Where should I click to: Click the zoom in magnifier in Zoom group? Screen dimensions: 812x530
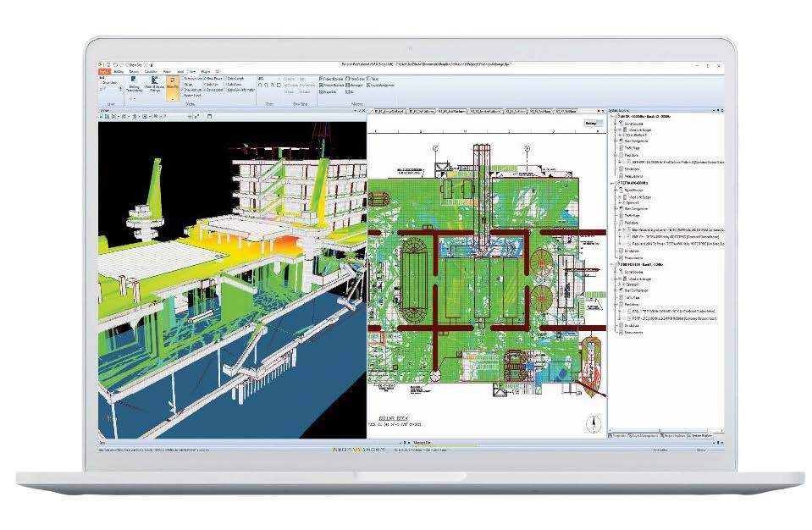259,85
